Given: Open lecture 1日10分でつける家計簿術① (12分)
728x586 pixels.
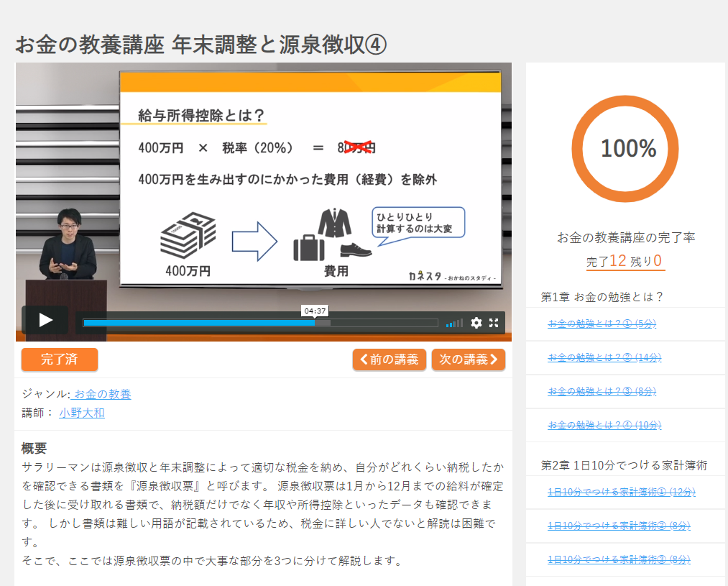Looking at the screenshot, I should (x=621, y=492).
